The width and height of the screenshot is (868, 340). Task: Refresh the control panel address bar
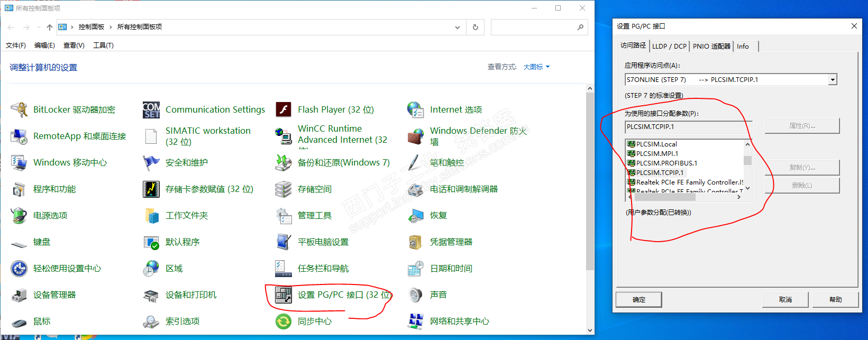pos(476,27)
